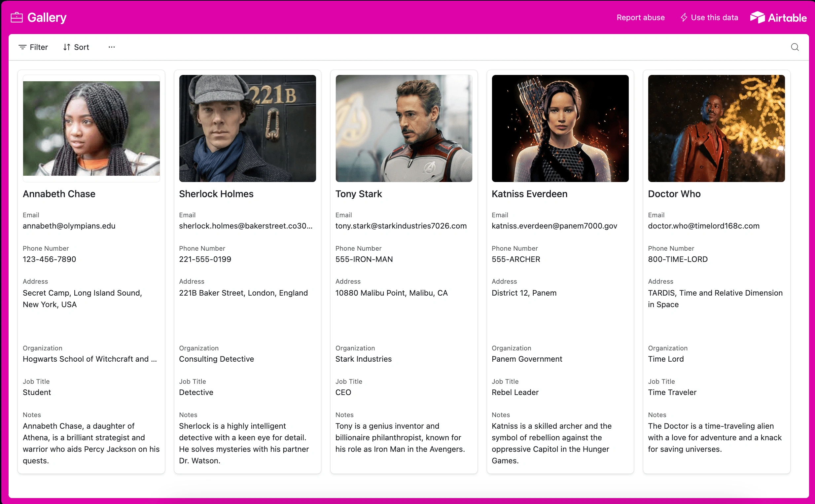Click Tony's notes about Iron Man
Viewport: 815px width, 504px height.
(400, 437)
